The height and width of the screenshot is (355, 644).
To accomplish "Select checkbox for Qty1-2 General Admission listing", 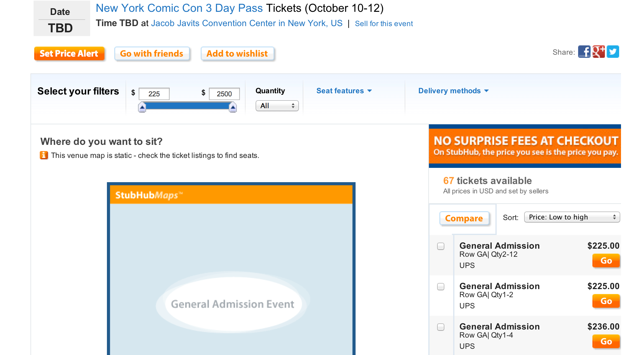I will [441, 287].
